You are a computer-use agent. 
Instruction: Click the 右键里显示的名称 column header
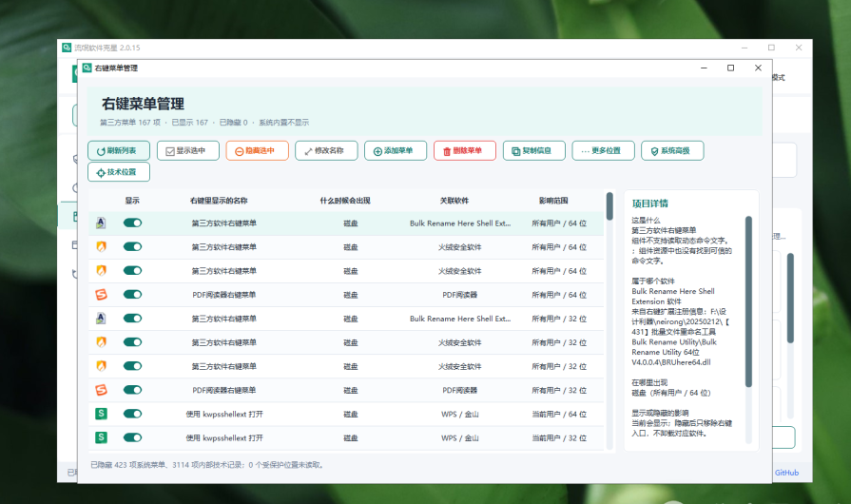click(x=219, y=201)
